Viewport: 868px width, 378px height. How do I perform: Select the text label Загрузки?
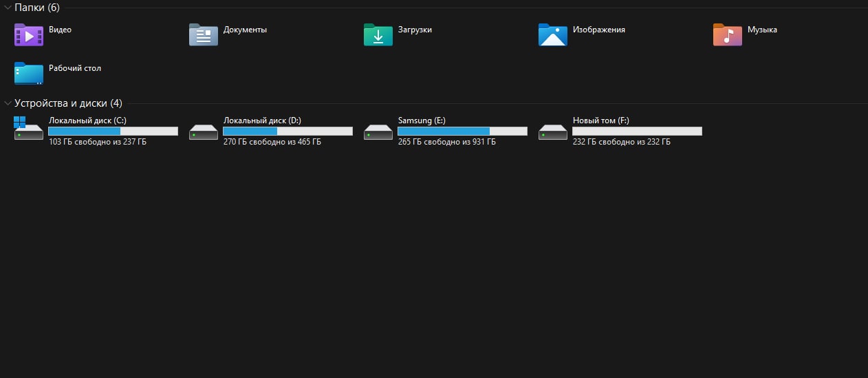[415, 30]
